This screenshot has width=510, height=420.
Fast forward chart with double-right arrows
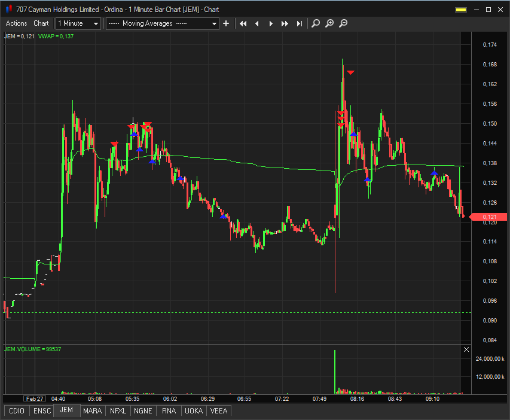coord(285,23)
